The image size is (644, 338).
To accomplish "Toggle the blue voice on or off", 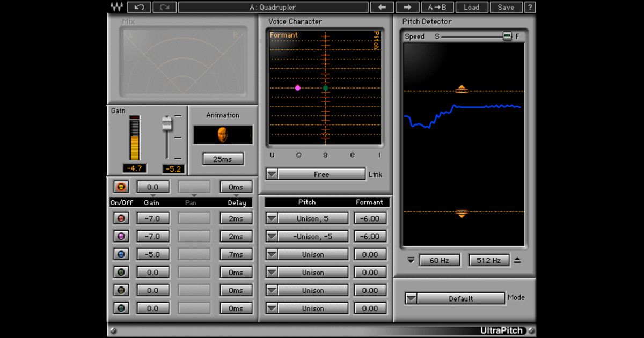I will click(120, 254).
